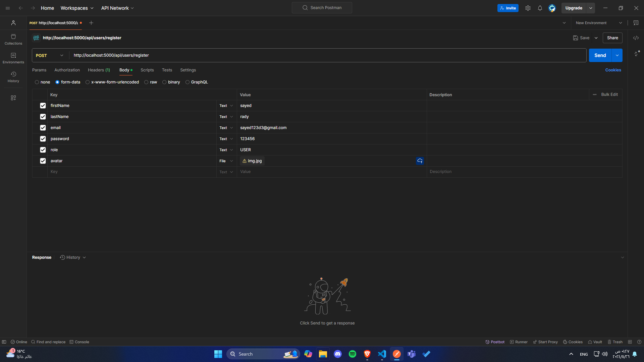
Task: Open the Collections sidebar panel
Action: tap(13, 39)
